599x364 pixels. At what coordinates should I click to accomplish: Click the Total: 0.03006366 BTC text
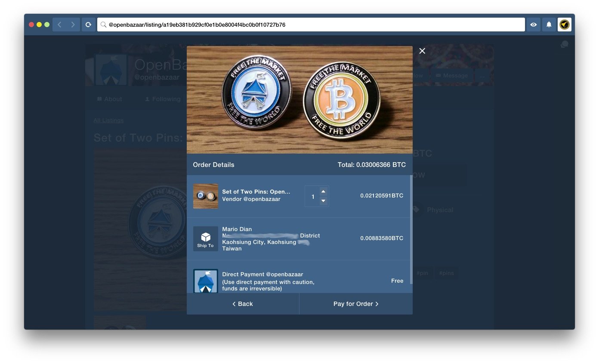[372, 165]
